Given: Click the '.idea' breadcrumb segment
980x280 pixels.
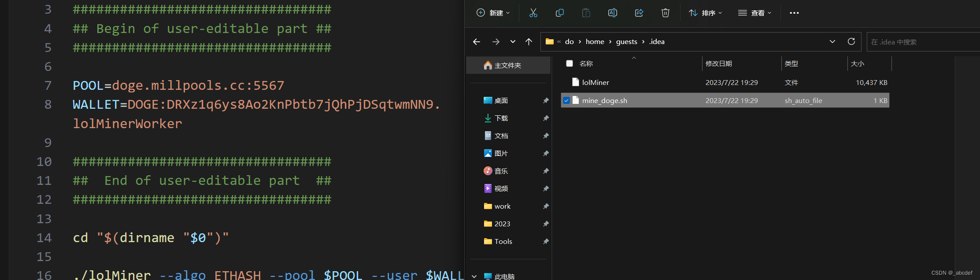Looking at the screenshot, I should pos(657,41).
